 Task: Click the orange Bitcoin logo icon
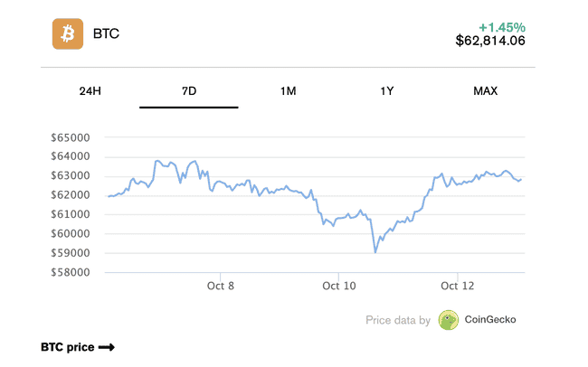(68, 34)
